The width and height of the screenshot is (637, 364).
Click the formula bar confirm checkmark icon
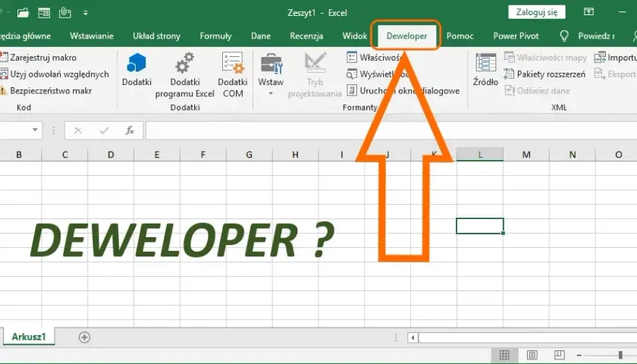click(104, 130)
